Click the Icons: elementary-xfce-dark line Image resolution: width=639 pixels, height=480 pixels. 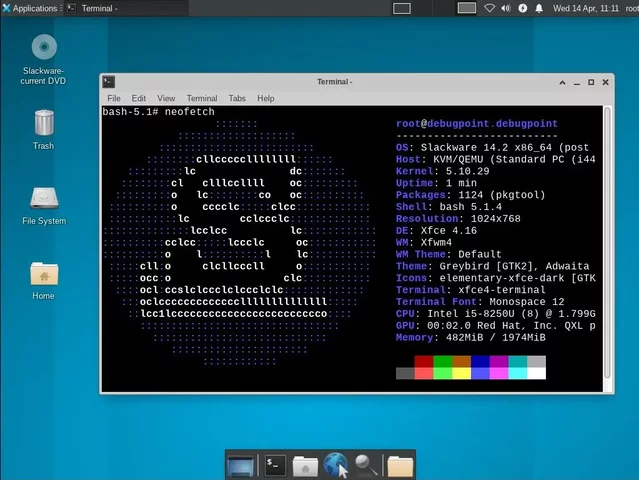[x=496, y=277]
